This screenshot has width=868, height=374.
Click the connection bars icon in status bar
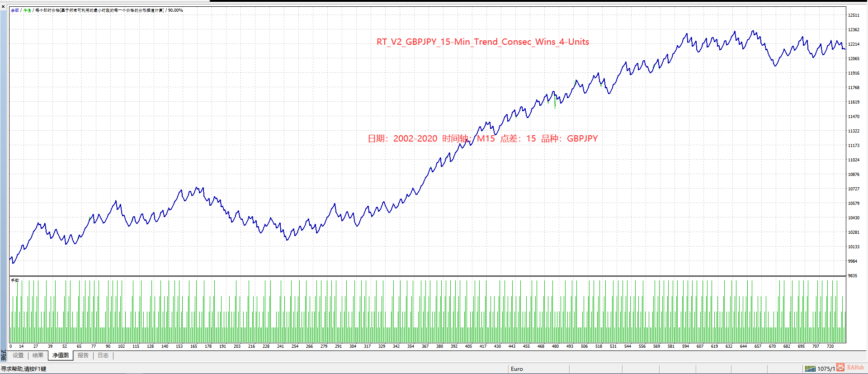(x=810, y=369)
